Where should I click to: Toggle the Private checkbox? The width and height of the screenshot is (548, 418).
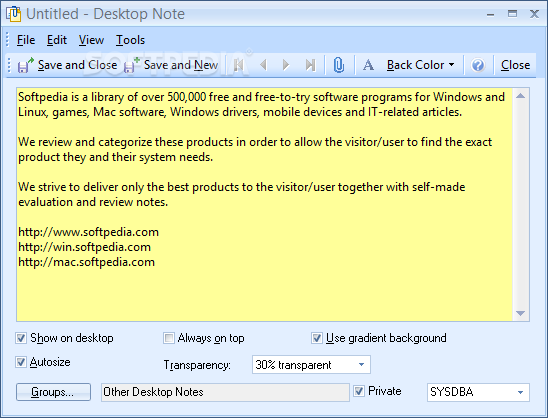click(359, 391)
